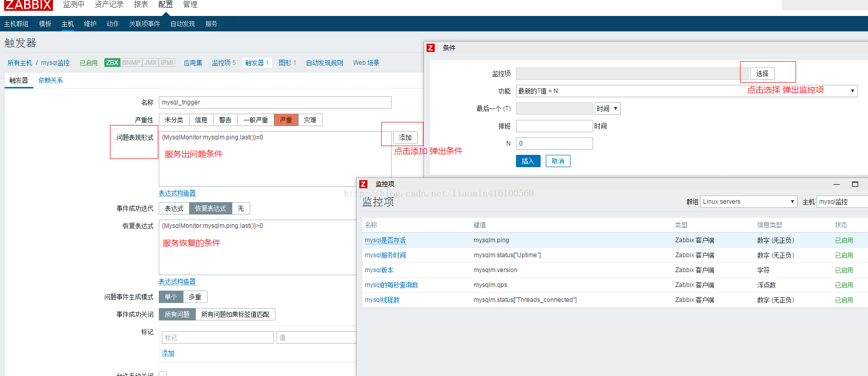
Task: Toggle the manual close checkbox
Action: tap(163, 374)
